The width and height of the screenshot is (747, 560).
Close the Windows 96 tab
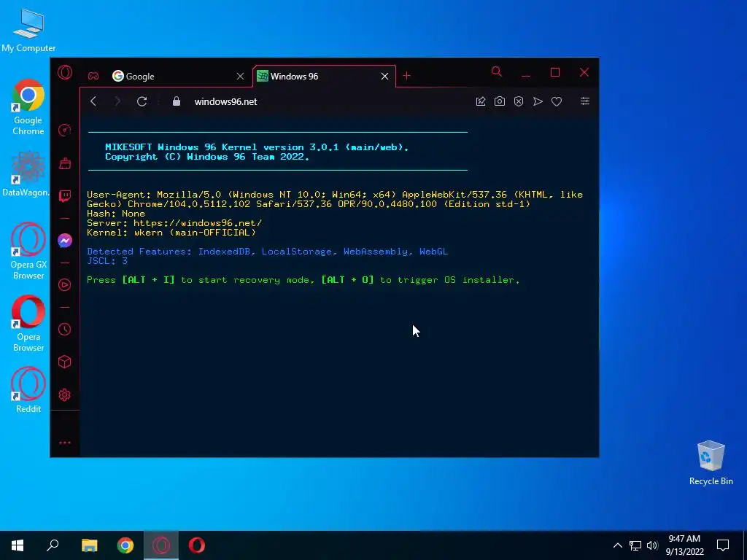coord(385,76)
